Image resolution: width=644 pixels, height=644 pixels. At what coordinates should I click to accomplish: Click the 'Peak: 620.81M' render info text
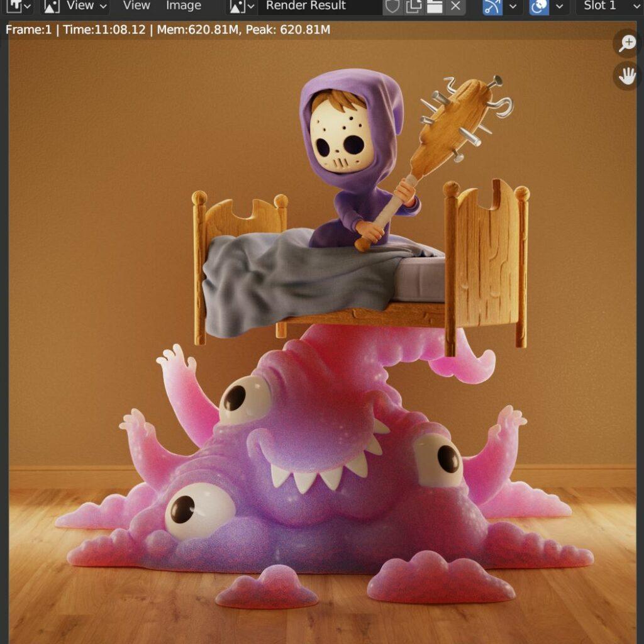pyautogui.click(x=287, y=30)
